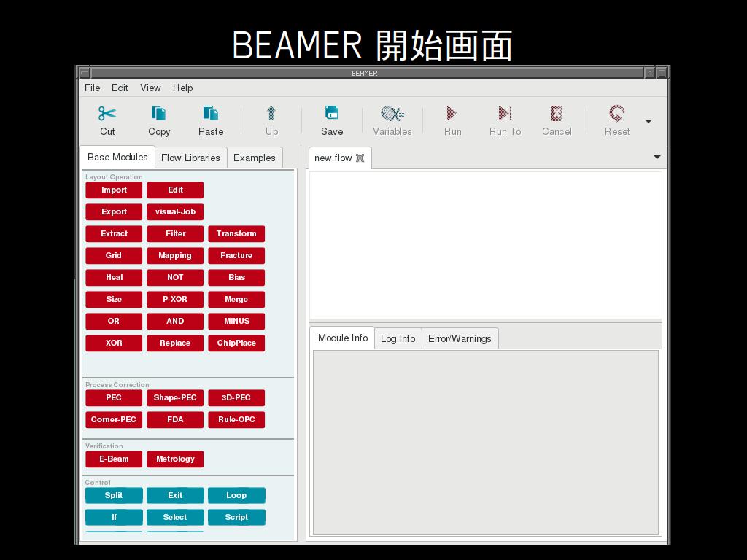Screen dimensions: 747x560
Task: Add the Merge module
Action: click(236, 300)
